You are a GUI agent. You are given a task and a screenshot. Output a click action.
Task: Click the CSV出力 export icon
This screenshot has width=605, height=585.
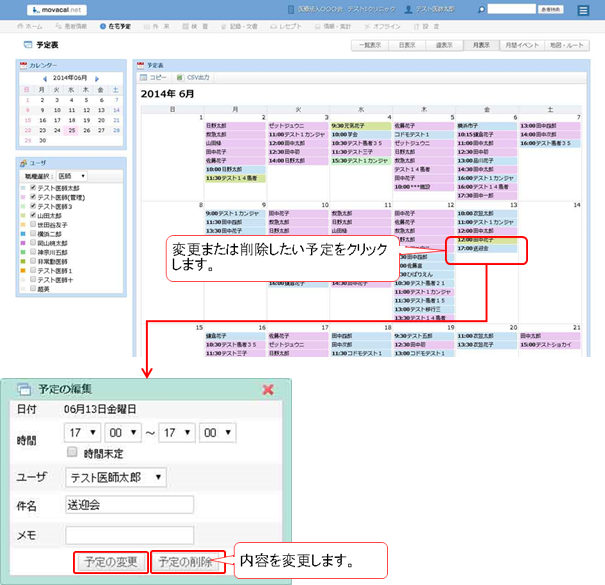(x=189, y=76)
